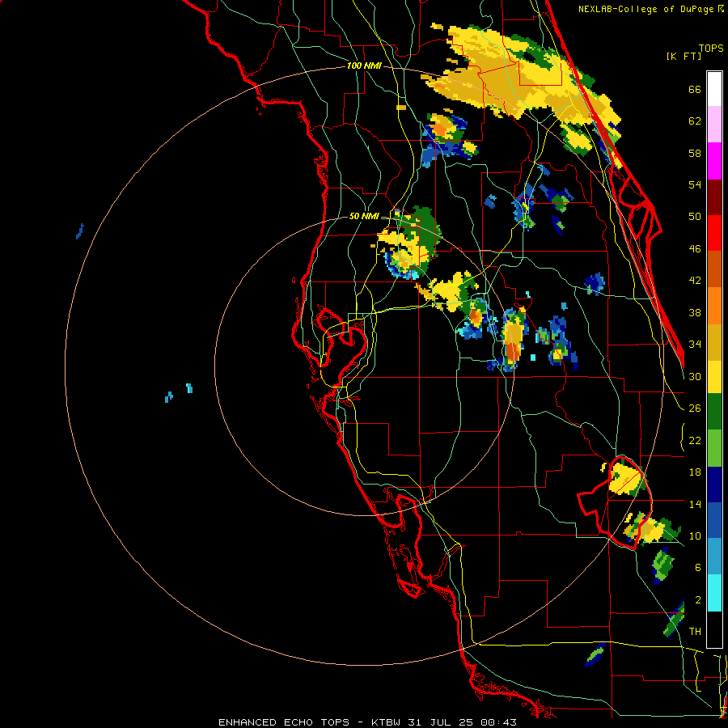Click the legend value '42'
Screen dimensions: 728x728
[x=695, y=281]
